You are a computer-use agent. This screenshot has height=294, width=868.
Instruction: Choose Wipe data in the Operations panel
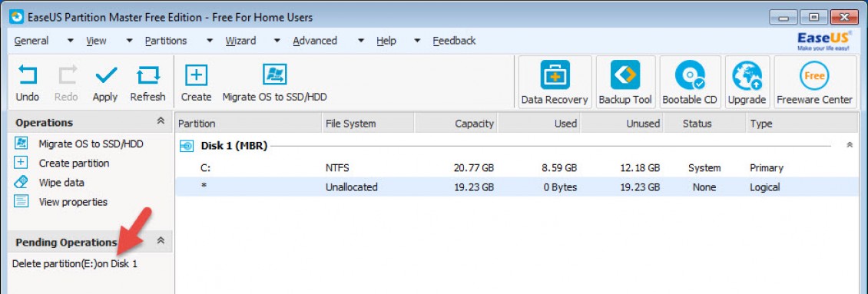pos(61,183)
